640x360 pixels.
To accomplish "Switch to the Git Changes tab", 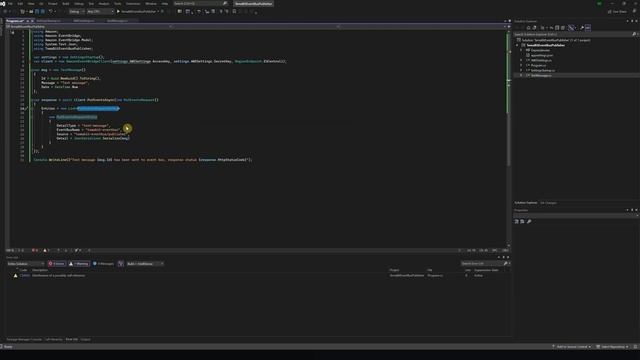I will pyautogui.click(x=548, y=203).
